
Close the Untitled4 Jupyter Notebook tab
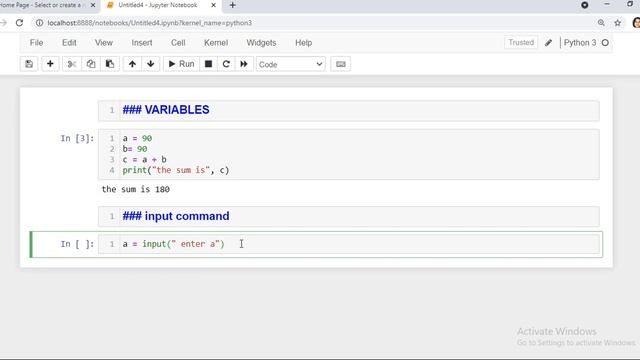pos(213,5)
